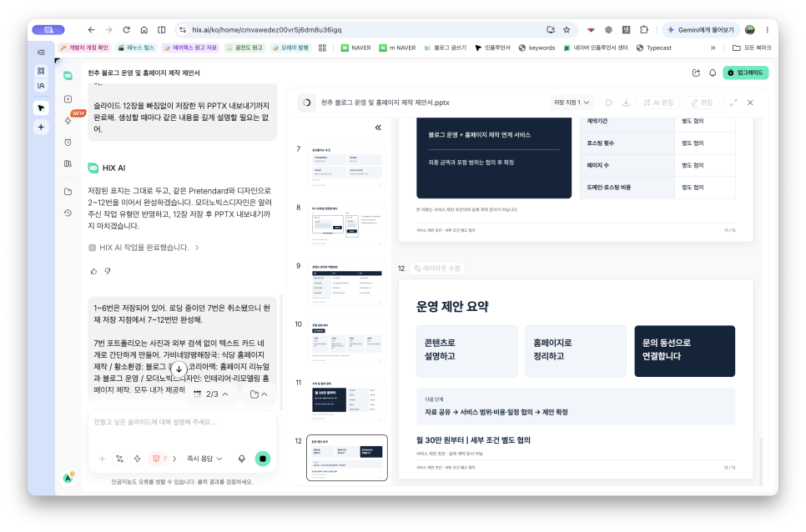Open the bookmark apps grid icon
The width and height of the screenshot is (806, 532).
[x=322, y=48]
